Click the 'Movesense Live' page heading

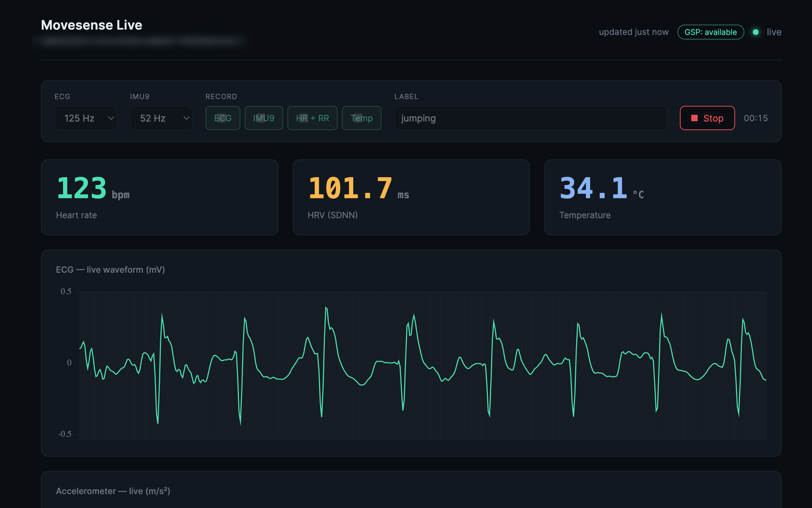[x=91, y=25]
